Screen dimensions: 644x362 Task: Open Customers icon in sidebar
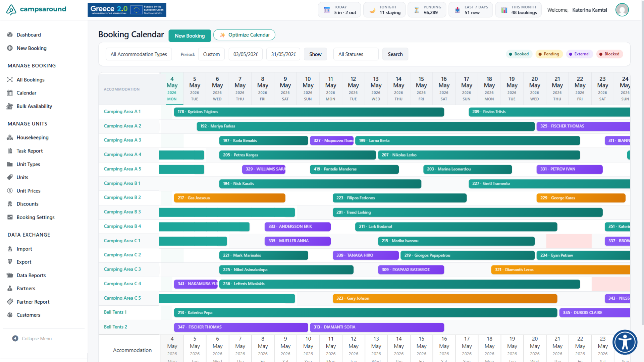pos(10,315)
